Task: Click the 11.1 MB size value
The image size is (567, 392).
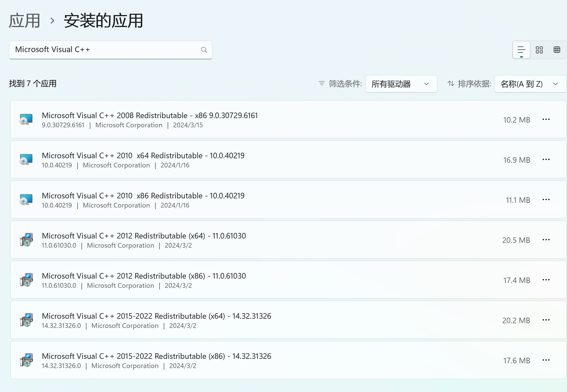Action: pyautogui.click(x=518, y=200)
